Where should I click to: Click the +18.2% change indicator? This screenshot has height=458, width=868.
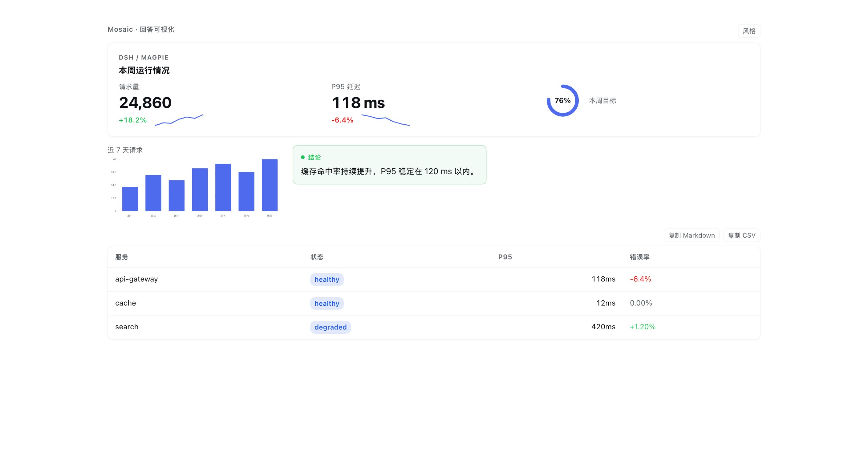(x=133, y=120)
